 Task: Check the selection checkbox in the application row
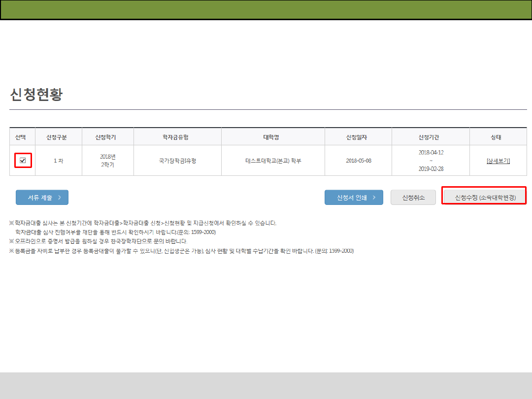coord(23,161)
